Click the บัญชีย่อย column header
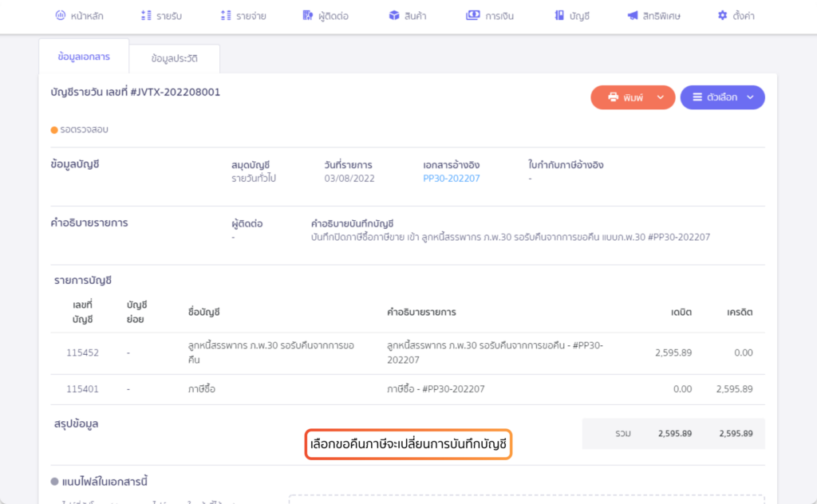This screenshot has height=504, width=817. [x=136, y=312]
